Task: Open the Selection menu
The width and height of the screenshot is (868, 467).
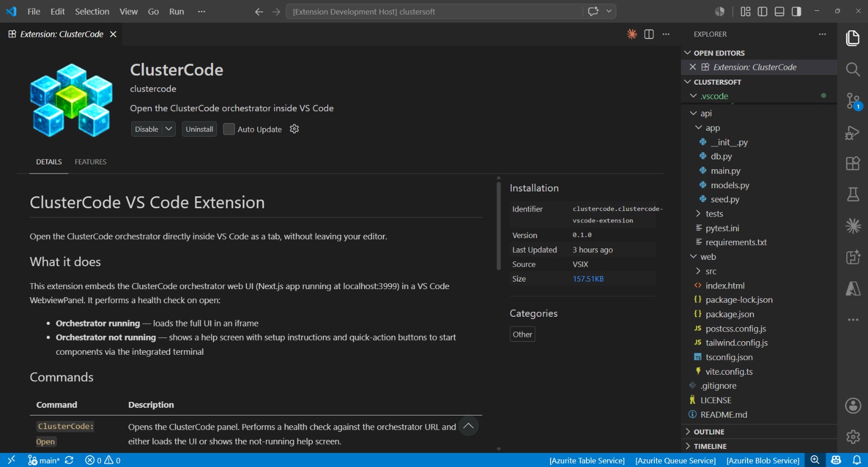Action: 92,11
